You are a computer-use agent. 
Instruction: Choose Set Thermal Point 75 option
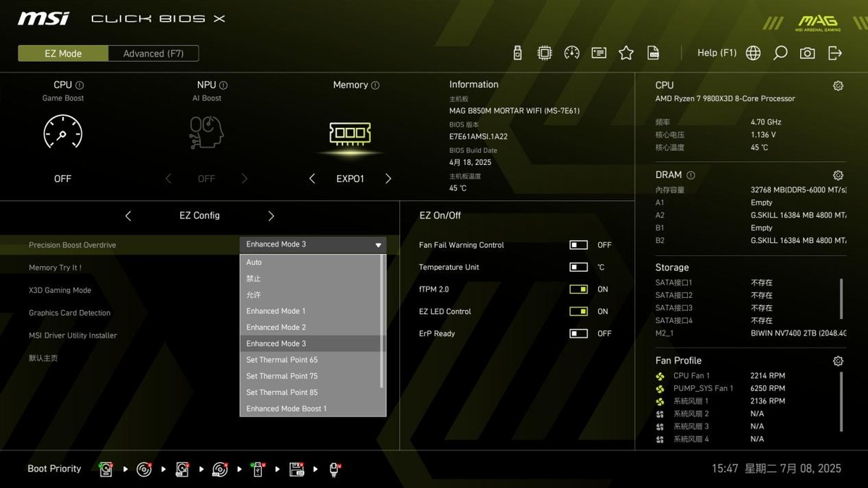click(310, 376)
